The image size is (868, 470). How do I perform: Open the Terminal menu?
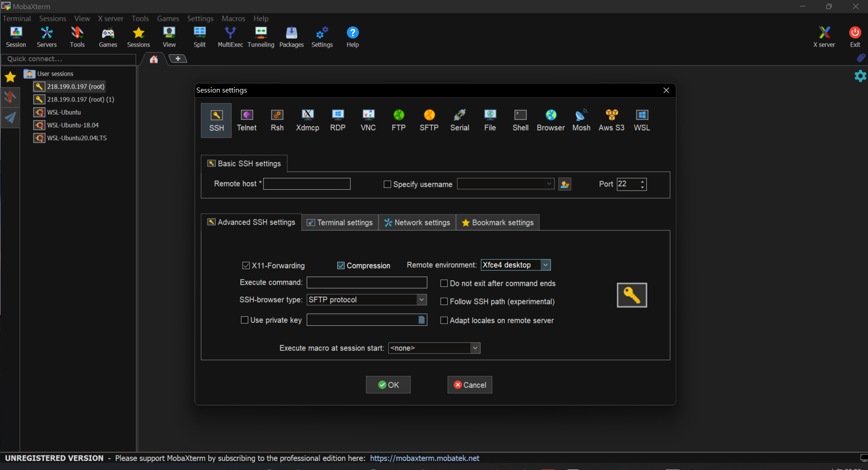tap(17, 19)
